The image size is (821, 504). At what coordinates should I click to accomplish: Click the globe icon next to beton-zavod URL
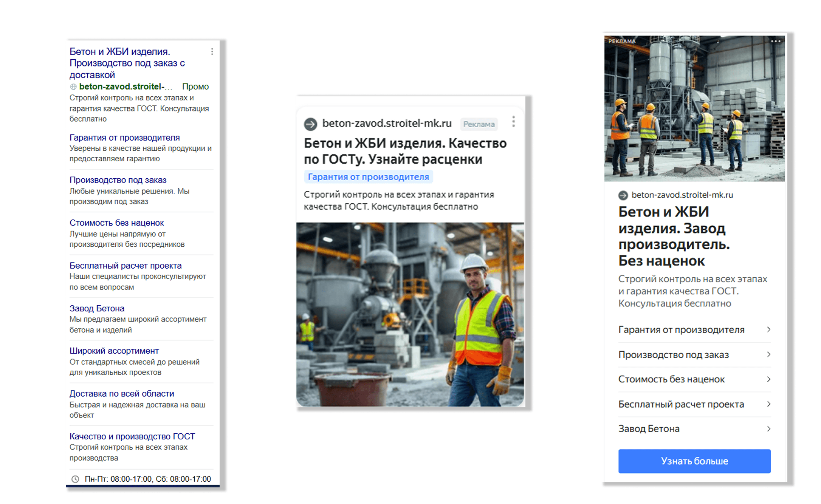point(73,87)
